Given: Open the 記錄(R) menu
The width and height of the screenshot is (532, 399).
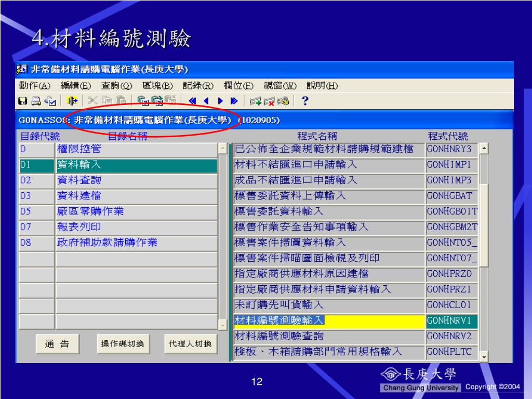Looking at the screenshot, I should (198, 86).
